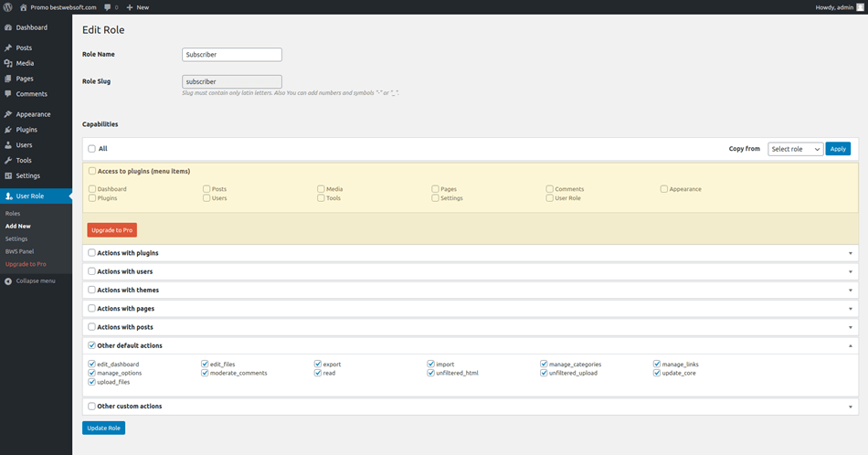
Task: Uncheck the update_core capability
Action: pyautogui.click(x=657, y=373)
